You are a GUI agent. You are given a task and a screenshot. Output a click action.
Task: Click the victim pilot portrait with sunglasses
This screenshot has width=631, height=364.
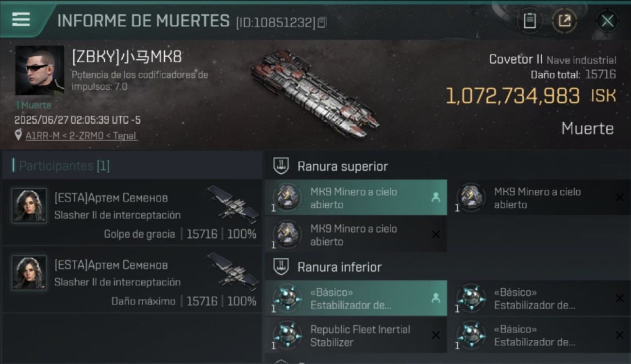pos(39,70)
